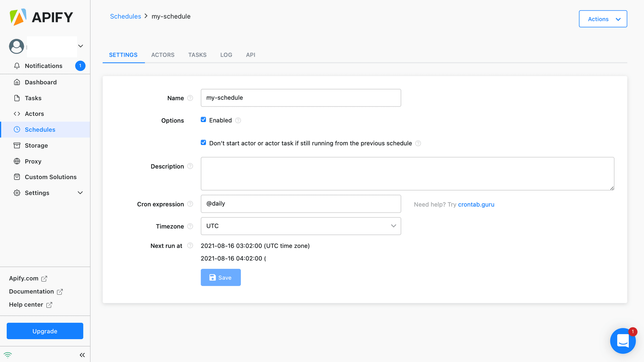
Task: Open the Timezone dropdown
Action: click(x=301, y=226)
